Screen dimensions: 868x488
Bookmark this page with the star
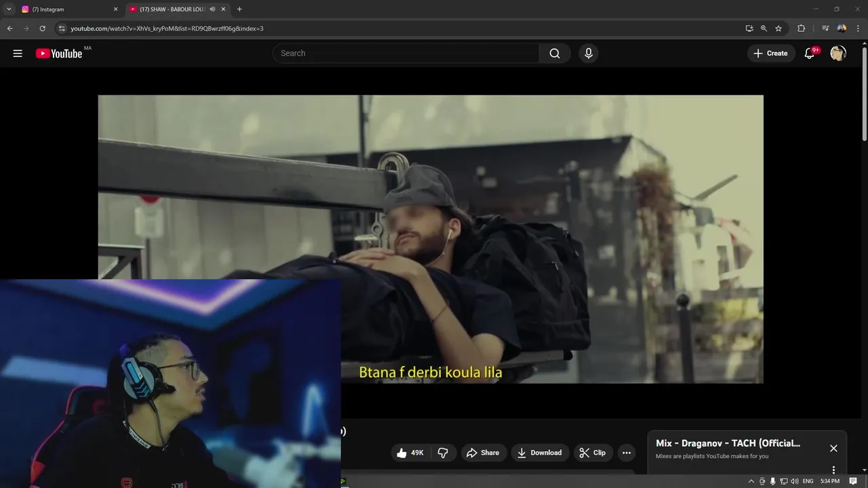[x=778, y=28]
